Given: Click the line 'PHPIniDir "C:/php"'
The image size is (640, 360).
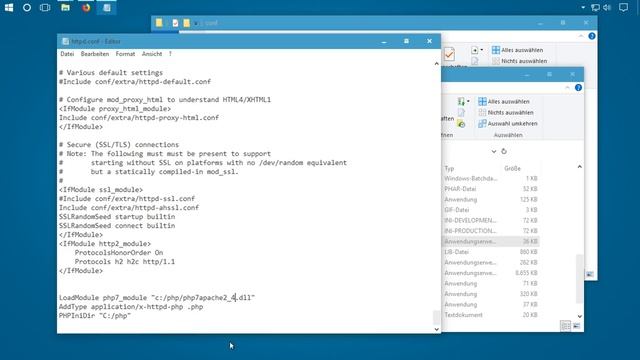Looking at the screenshot, I should 95,316.
